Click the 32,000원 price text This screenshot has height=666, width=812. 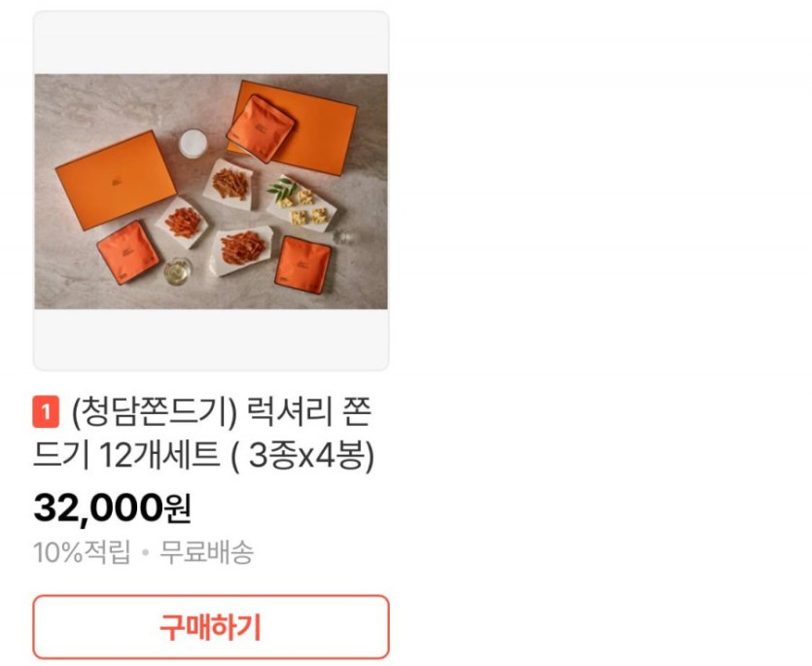[113, 508]
